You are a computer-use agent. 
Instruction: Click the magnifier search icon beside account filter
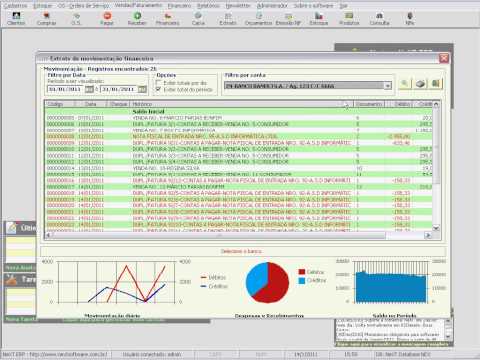click(x=404, y=83)
